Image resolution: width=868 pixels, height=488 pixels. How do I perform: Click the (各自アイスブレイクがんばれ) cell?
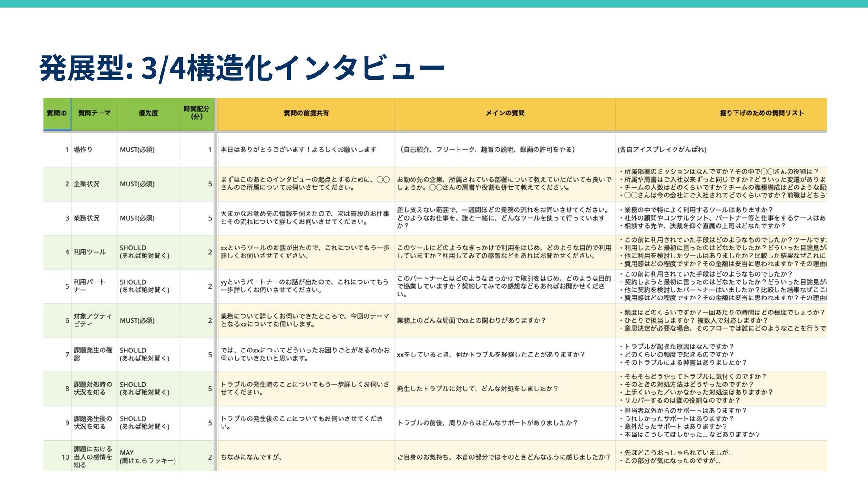click(x=662, y=150)
